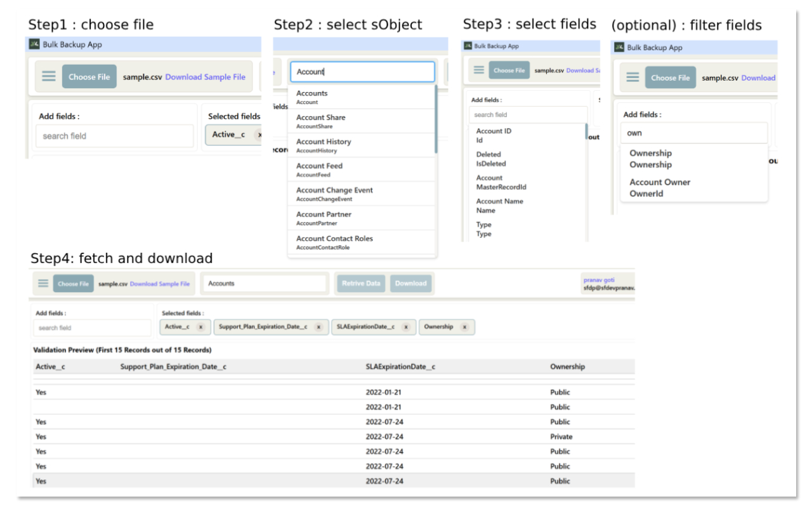Viewport: 812px width, 508px height.
Task: Remove the SLAExpirationDate__c selected field chip
Action: click(405, 327)
